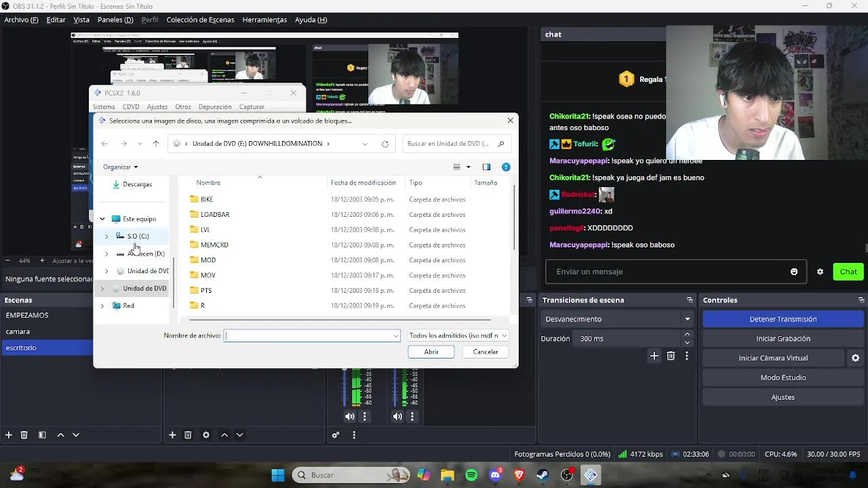Delete selected scene with trash icon
This screenshot has width=868, height=488.
(x=24, y=435)
